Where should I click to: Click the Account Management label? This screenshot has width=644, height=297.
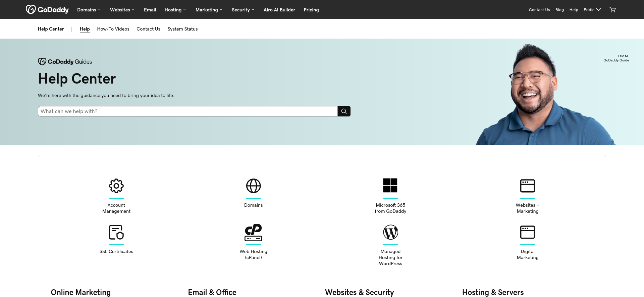(x=116, y=208)
